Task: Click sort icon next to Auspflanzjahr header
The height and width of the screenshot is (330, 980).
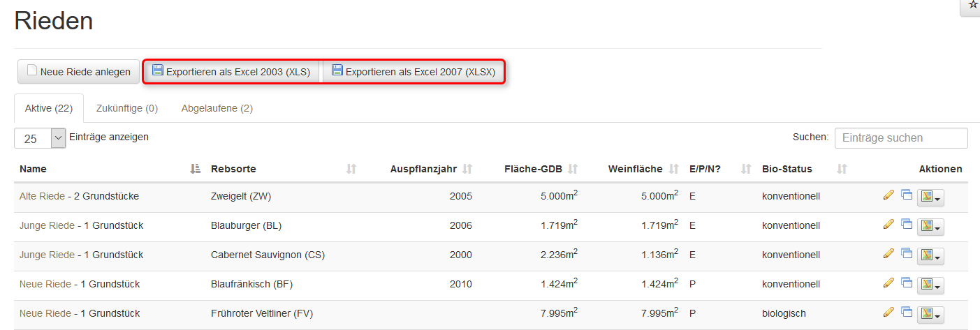Action: (x=467, y=169)
